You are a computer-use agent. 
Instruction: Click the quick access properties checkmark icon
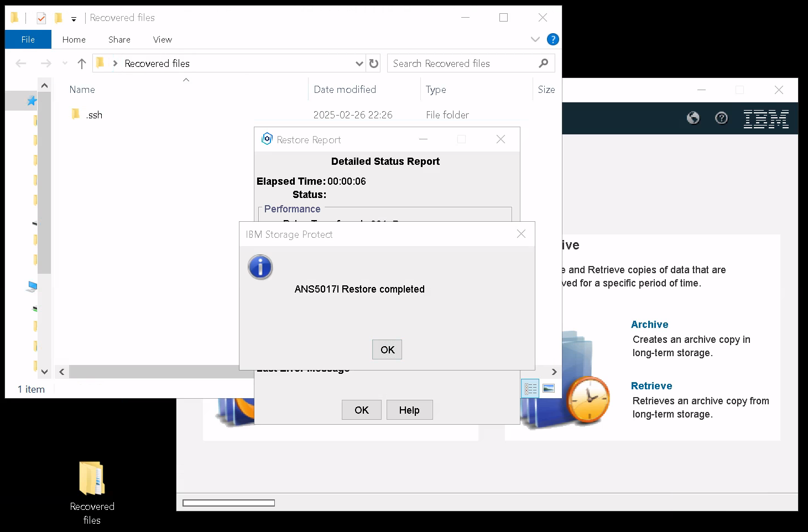coord(41,18)
